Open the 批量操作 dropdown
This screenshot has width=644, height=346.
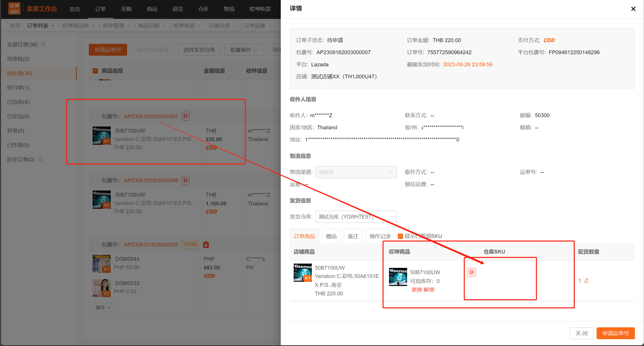point(244,50)
